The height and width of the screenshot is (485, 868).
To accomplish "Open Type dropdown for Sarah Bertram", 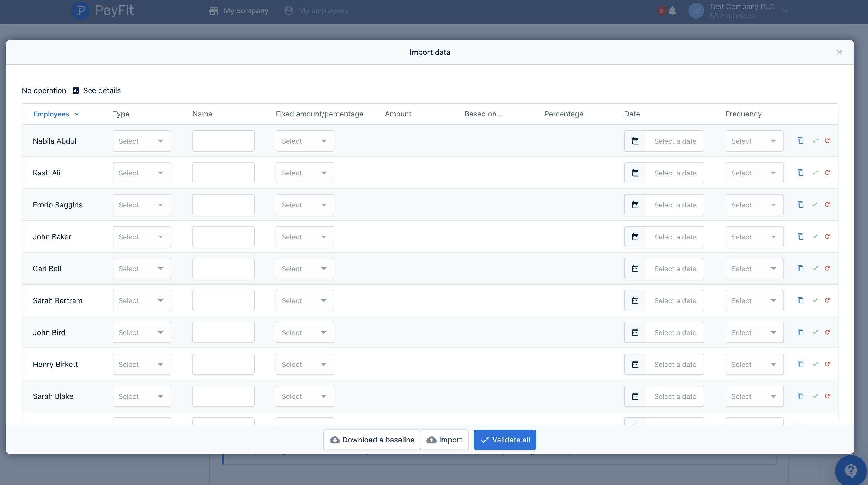I will pos(141,300).
